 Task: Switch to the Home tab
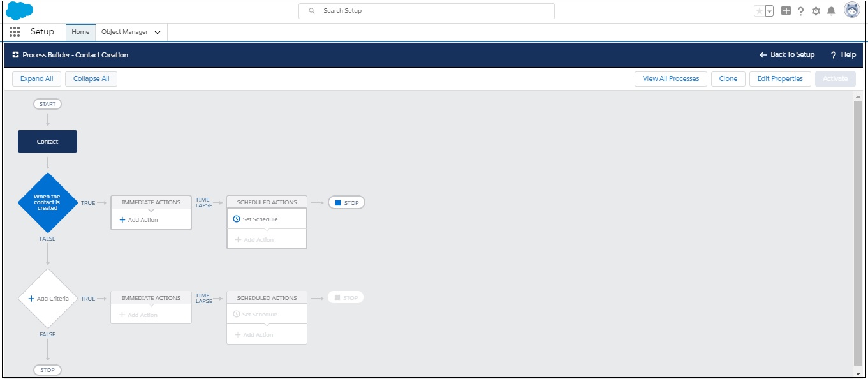coord(80,32)
